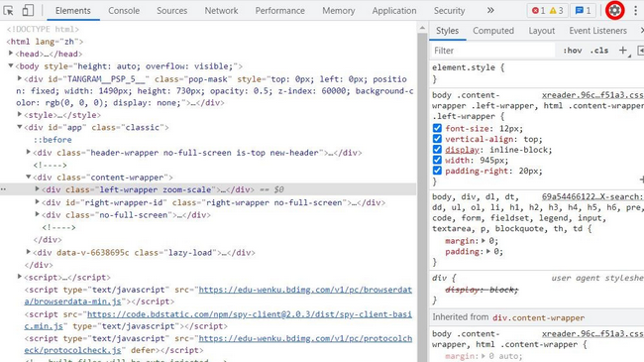
Task: Uncheck the vertical-align: top property
Action: point(437,139)
